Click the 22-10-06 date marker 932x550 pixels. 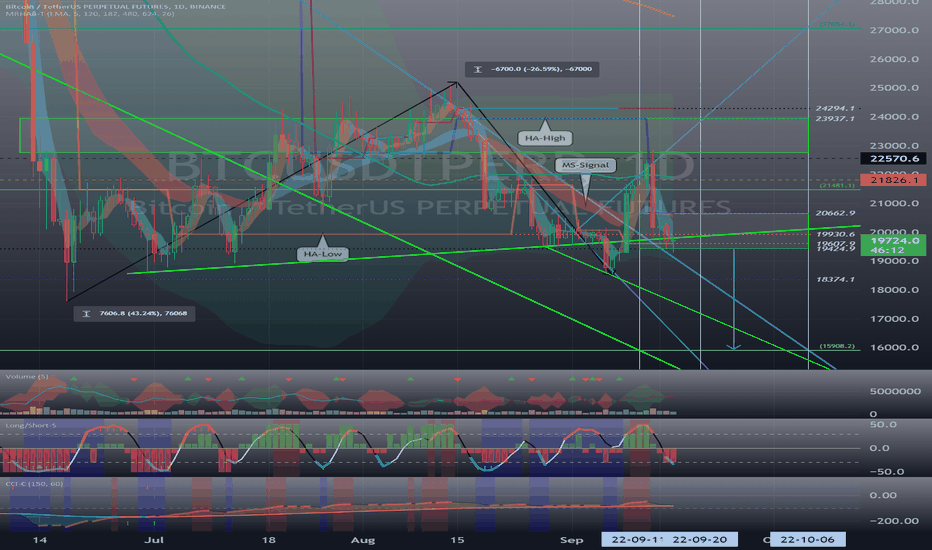pyautogui.click(x=807, y=540)
